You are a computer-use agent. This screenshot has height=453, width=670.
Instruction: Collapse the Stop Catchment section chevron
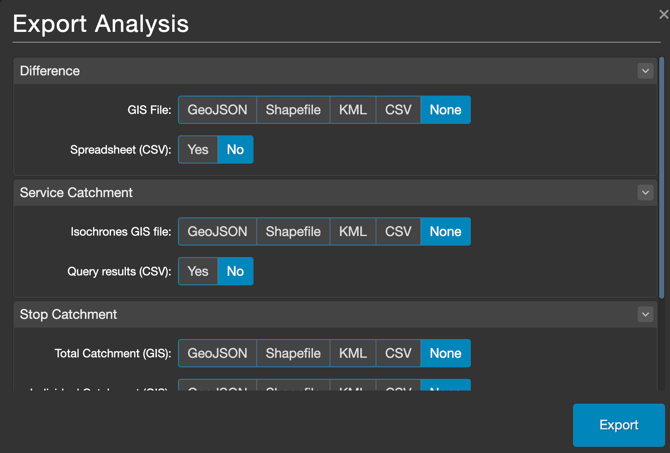click(645, 315)
